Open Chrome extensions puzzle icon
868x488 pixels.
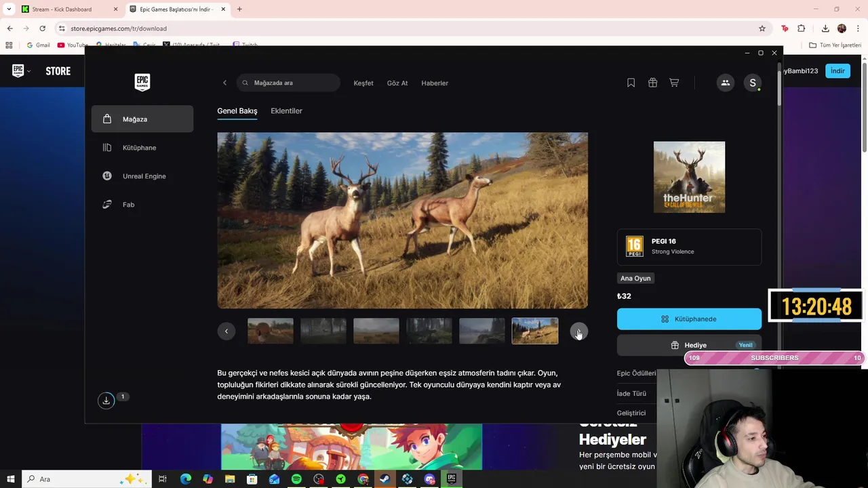pos(802,28)
